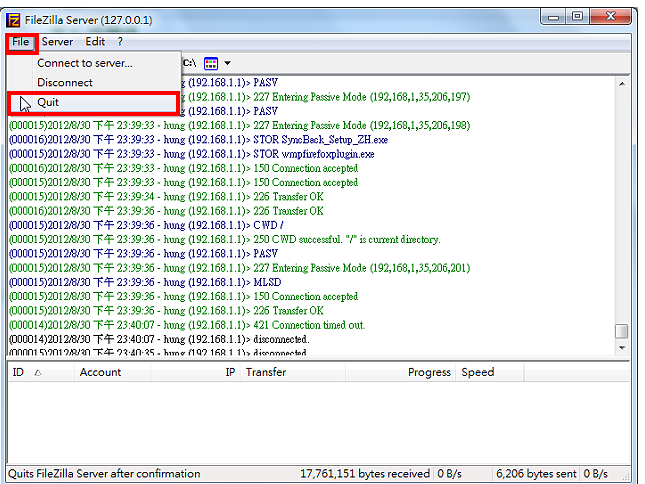Sort connections by Account column
The height and width of the screenshot is (484, 645).
coord(112,373)
